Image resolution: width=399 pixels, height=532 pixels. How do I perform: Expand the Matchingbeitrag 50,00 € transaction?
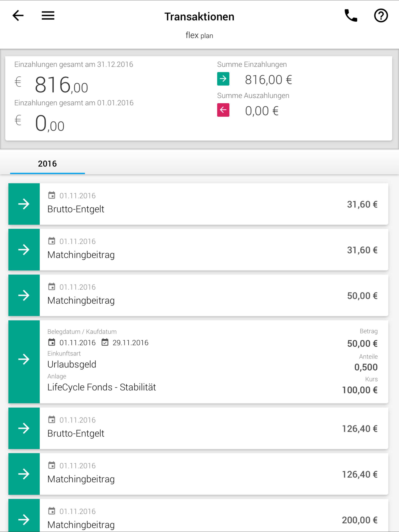tap(198, 295)
